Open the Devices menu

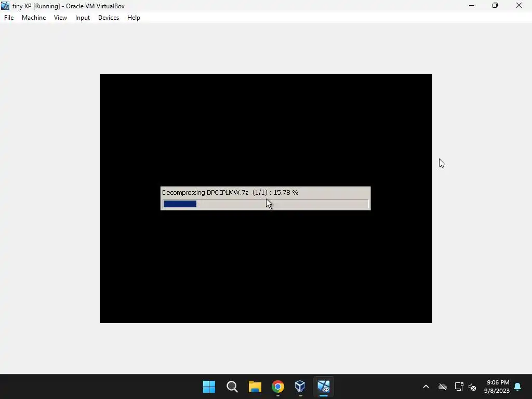pos(109,18)
